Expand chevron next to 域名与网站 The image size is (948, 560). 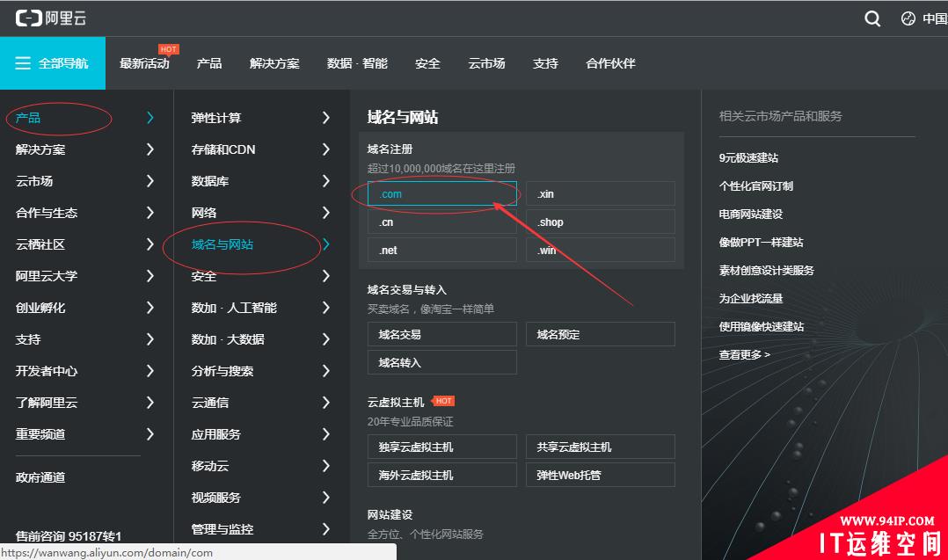tap(326, 244)
